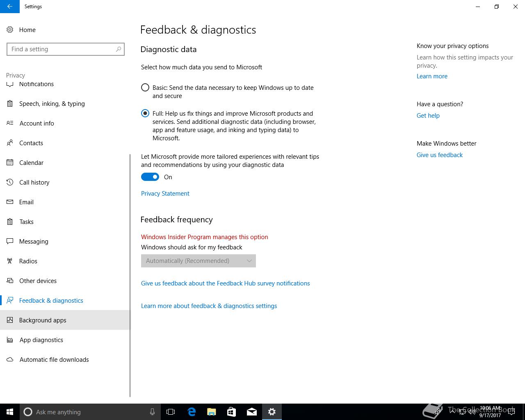Launch Microsoft Edge from taskbar
The width and height of the screenshot is (525, 420).
pyautogui.click(x=191, y=412)
